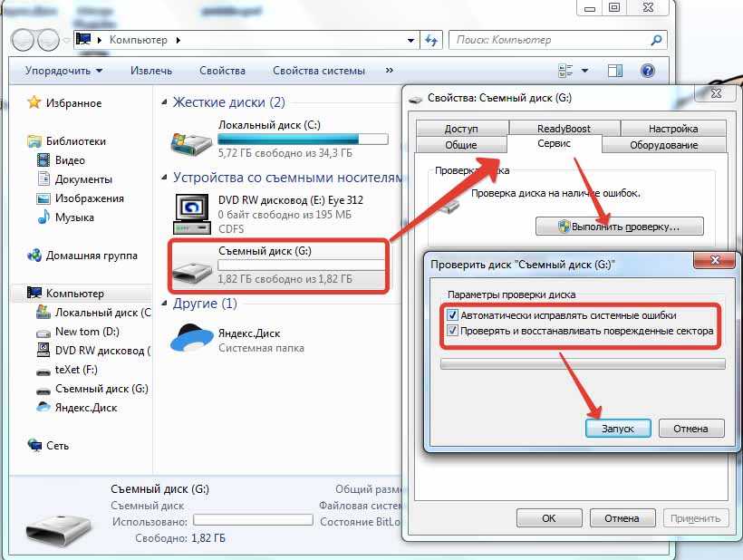Image resolution: width=743 pixels, height=560 pixels.
Task: Click the Изображения picture icon
Action: [43, 198]
